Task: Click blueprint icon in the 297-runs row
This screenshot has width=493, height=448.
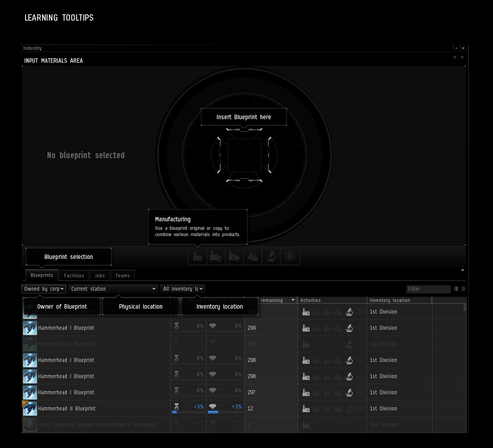Action: coord(30,392)
